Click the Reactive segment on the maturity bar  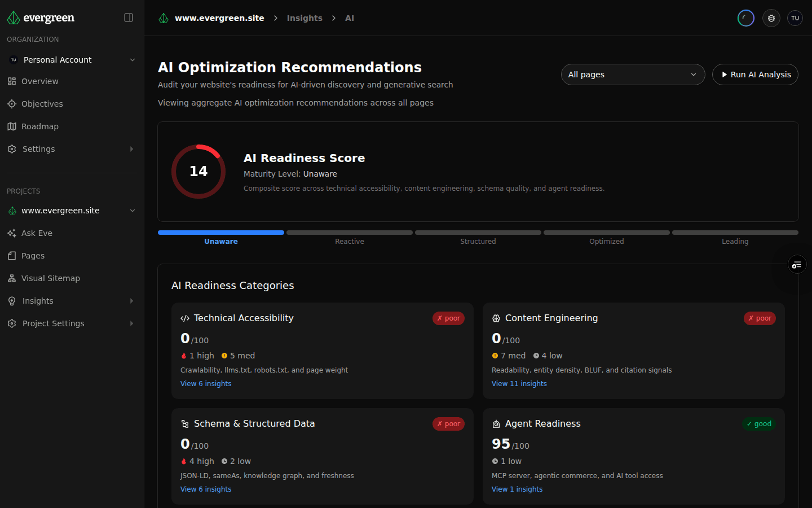coord(349,232)
